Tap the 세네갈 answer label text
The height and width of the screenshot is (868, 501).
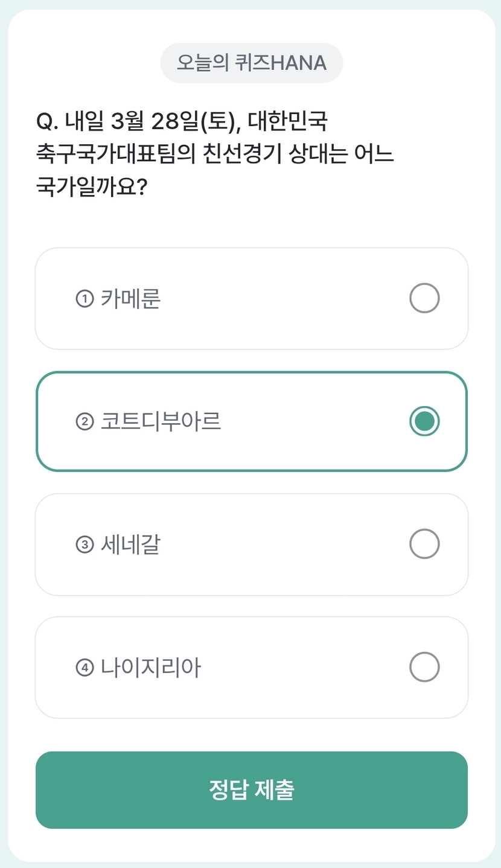tap(130, 544)
